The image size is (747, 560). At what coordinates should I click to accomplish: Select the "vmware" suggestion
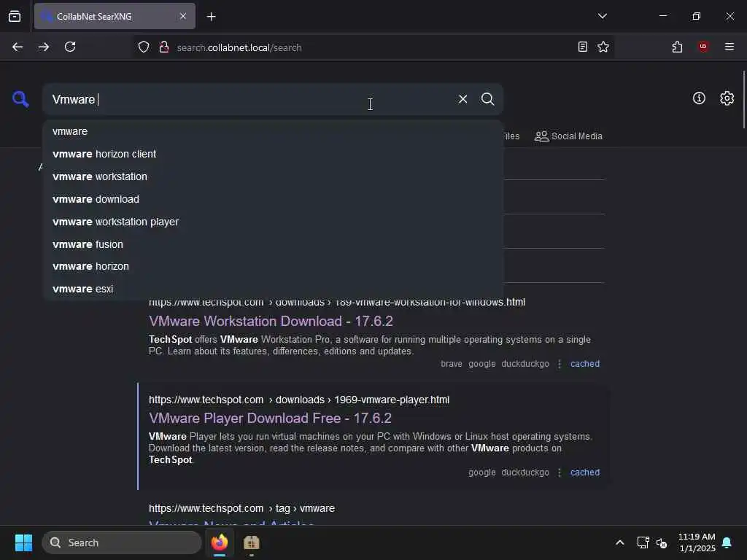click(273, 131)
